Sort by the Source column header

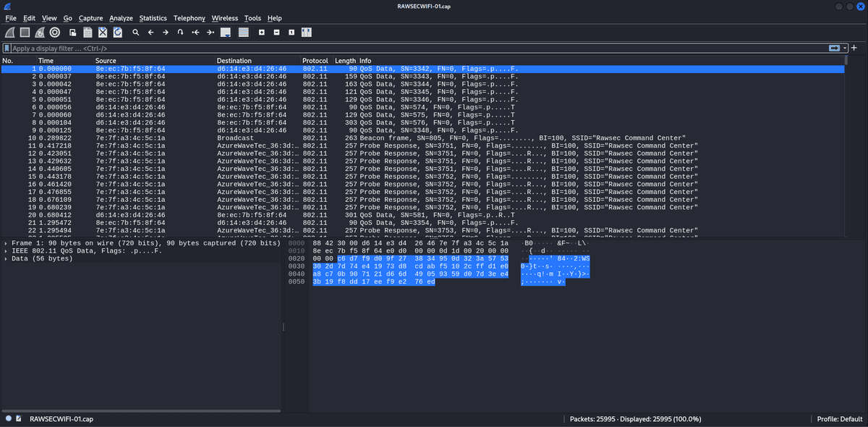(154, 61)
